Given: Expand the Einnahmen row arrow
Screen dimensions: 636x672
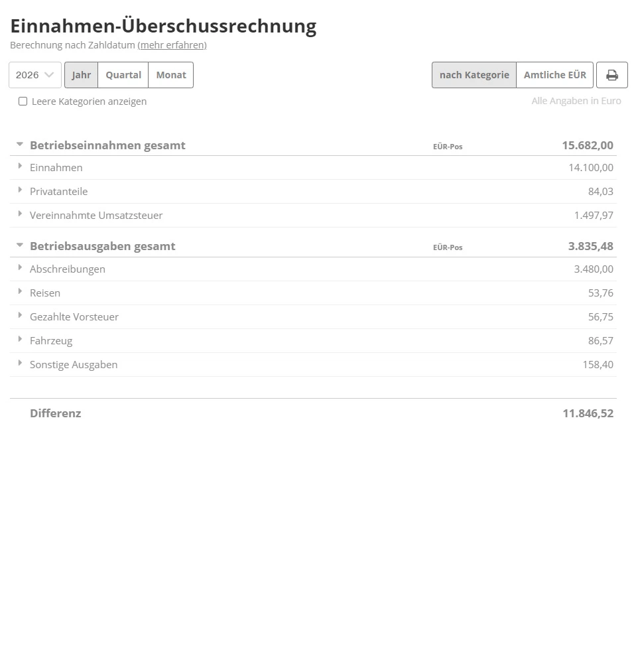Looking at the screenshot, I should coord(21,167).
